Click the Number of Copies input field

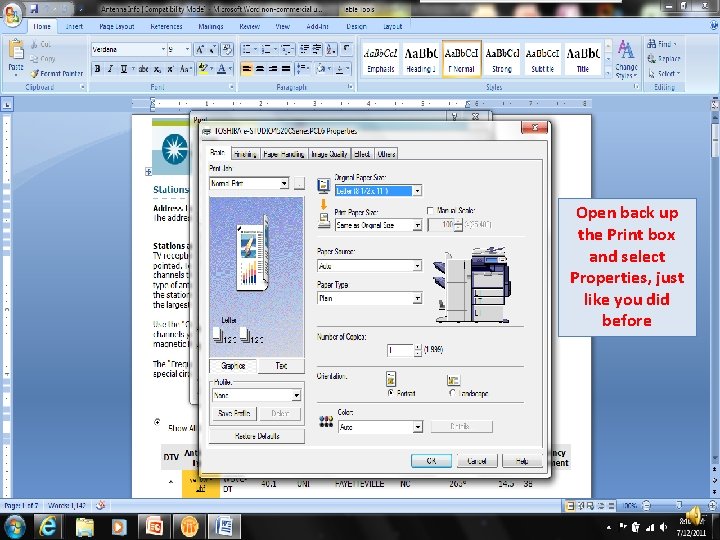pyautogui.click(x=400, y=350)
